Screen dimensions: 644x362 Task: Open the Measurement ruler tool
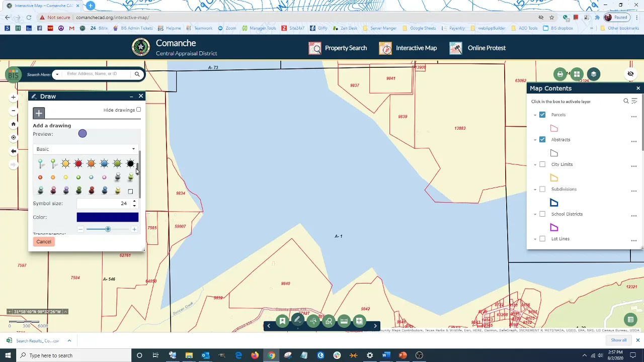[x=344, y=321]
